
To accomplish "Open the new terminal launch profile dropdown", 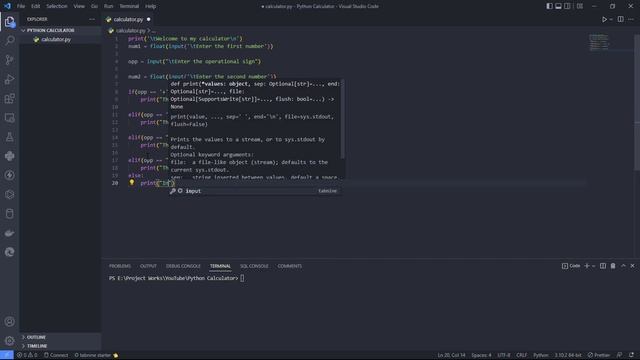I will point(593,266).
